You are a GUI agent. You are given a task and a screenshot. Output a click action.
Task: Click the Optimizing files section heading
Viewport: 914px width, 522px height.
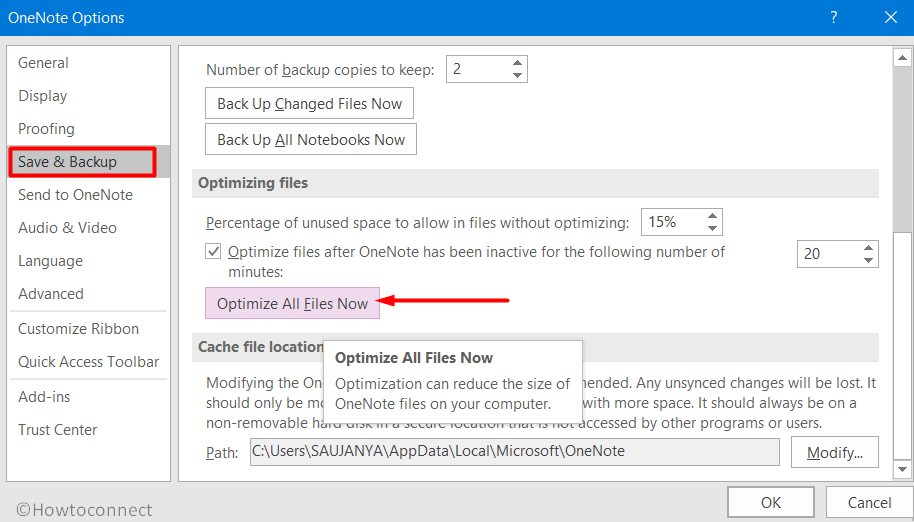253,183
